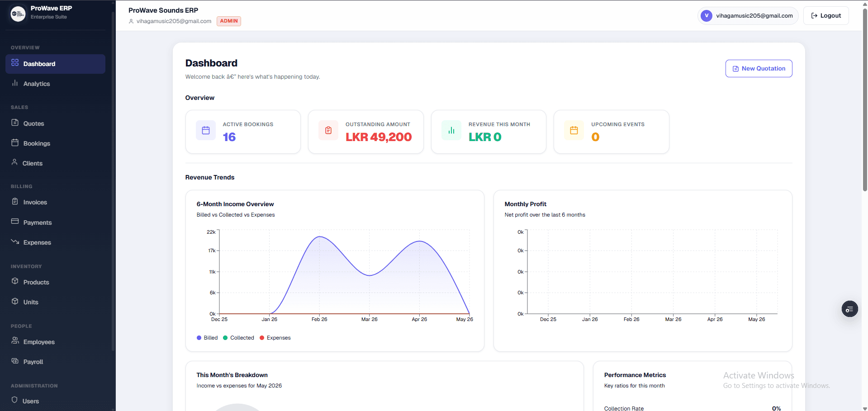Click the small user icon beside header email

[131, 21]
